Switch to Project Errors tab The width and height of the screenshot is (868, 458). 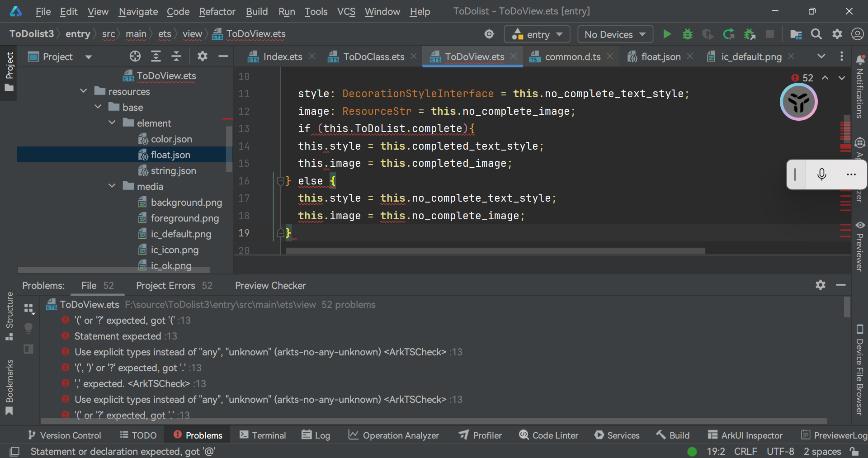click(174, 285)
